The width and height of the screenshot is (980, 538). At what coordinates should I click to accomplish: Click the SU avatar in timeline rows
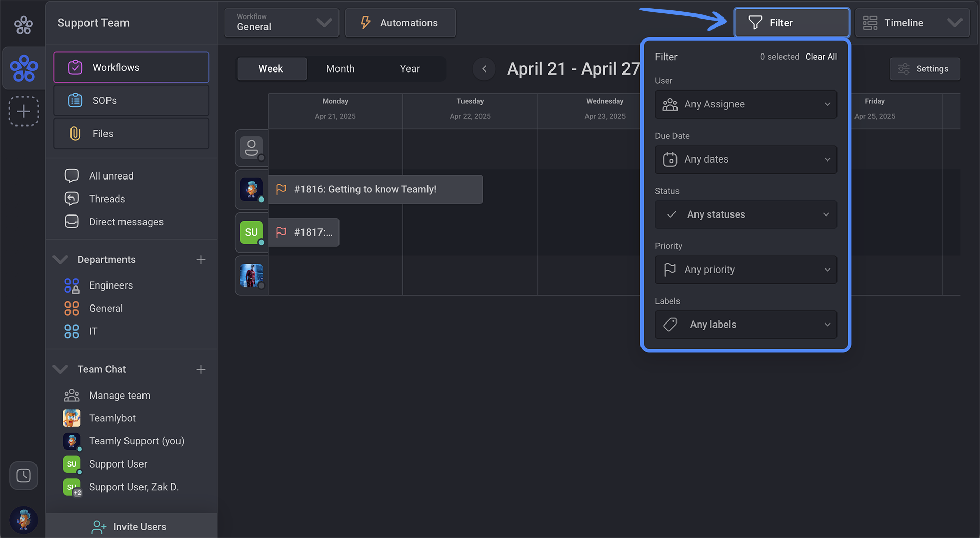pos(251,232)
